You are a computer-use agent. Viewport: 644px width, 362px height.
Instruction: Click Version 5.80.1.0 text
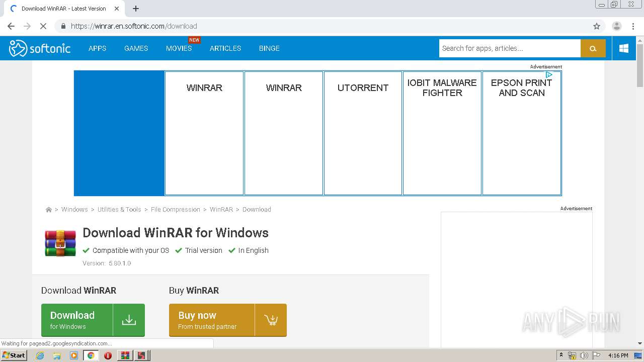coord(107,263)
